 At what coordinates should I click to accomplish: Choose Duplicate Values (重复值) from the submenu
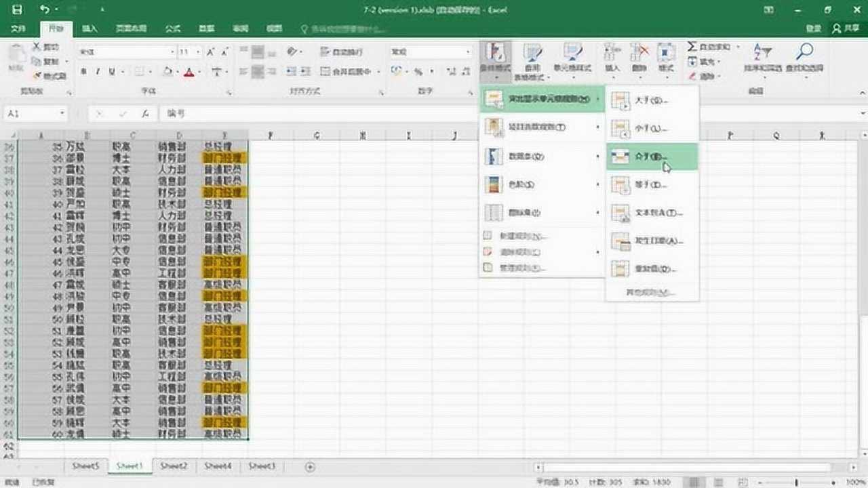click(x=652, y=269)
